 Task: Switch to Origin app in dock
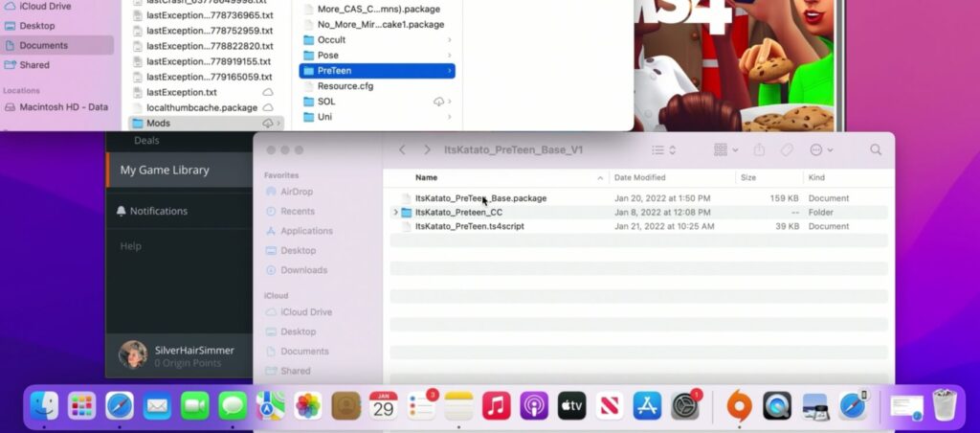739,407
